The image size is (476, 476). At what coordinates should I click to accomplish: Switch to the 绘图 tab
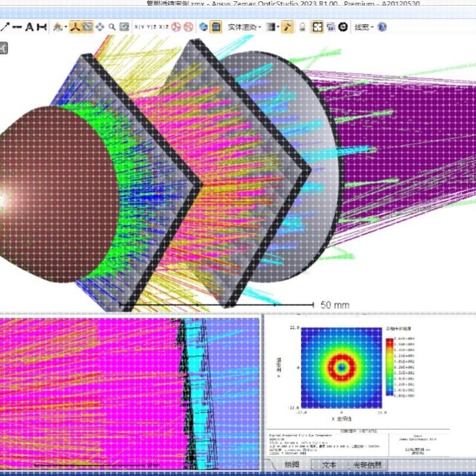pyautogui.click(x=292, y=464)
